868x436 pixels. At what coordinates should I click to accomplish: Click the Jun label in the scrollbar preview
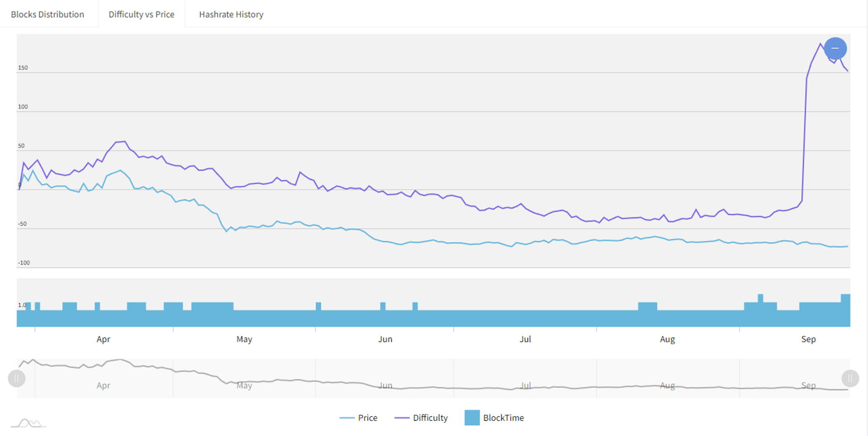tap(385, 385)
